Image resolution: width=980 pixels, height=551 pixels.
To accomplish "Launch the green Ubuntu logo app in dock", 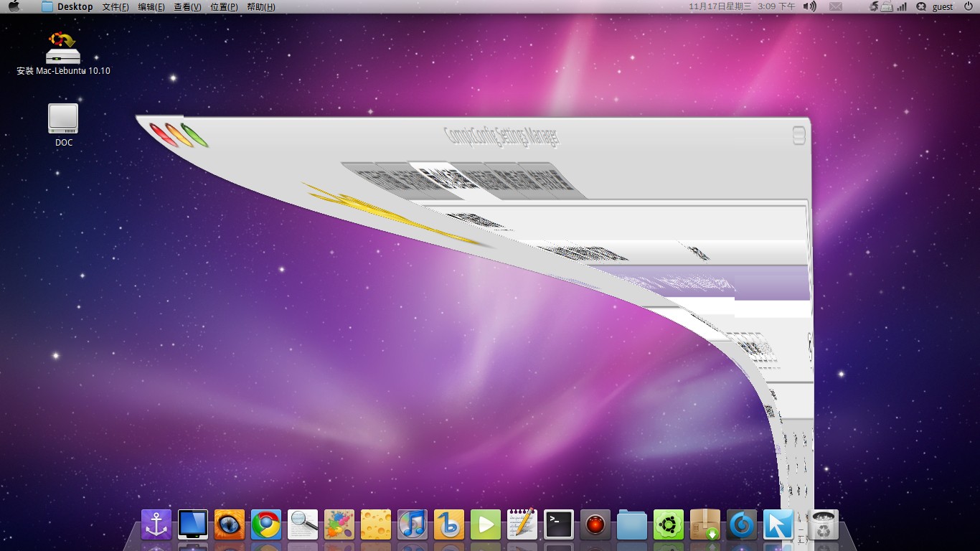I will [x=669, y=525].
